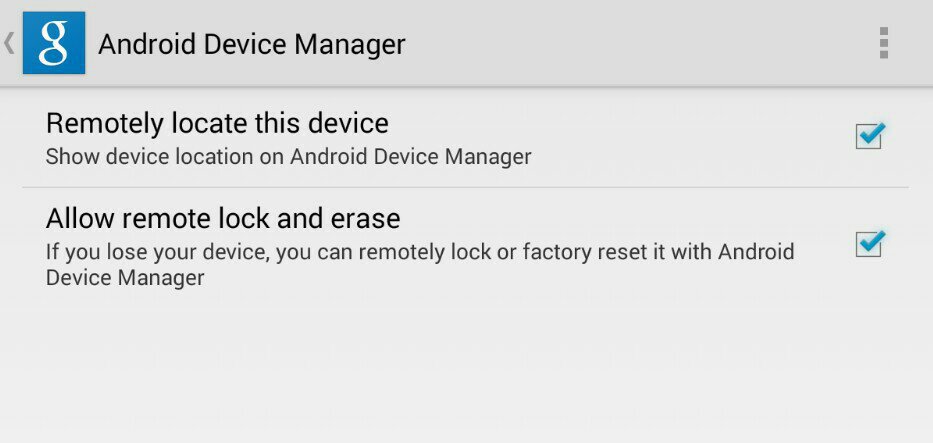Select the "Remotely locate this device" heading
Screen dimensions: 933x443
(x=217, y=124)
